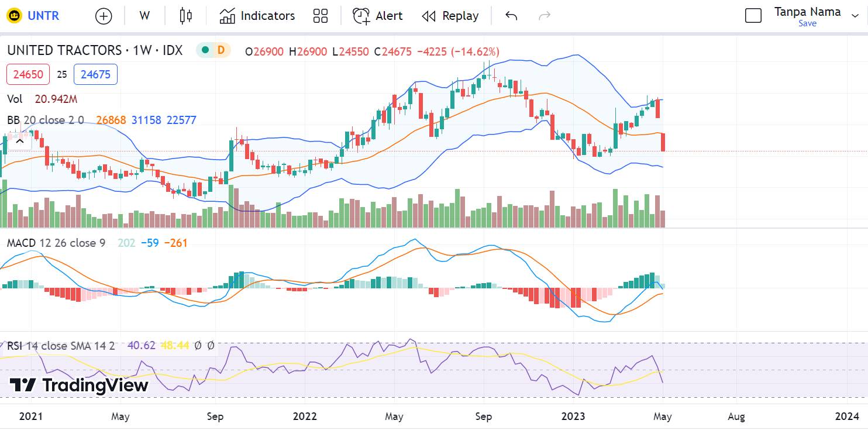Click the close value C24675
Screen dimensions: 868x434
click(393, 51)
